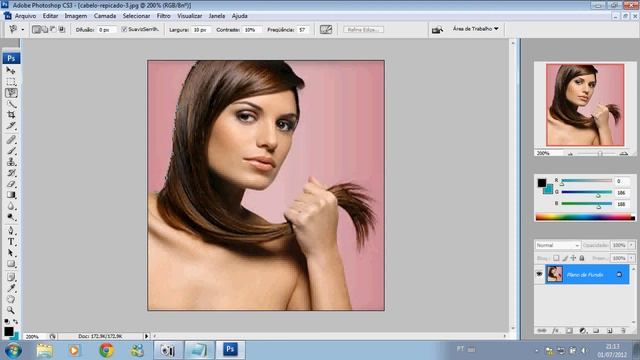Open the tool preset picker arrow
Image resolution: width=640 pixels, height=360 pixels.
pos(23,30)
